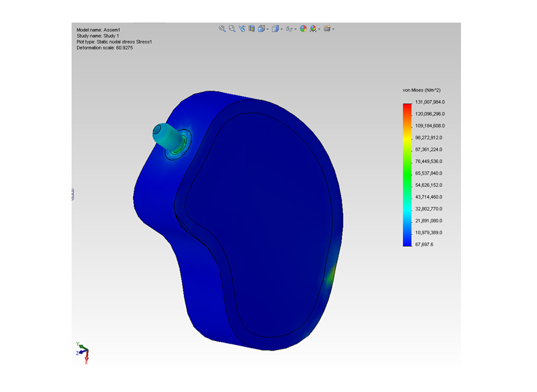Image resolution: width=537 pixels, height=392 pixels.
Task: Click the panel splitter handle on left edge
Action: (72, 194)
